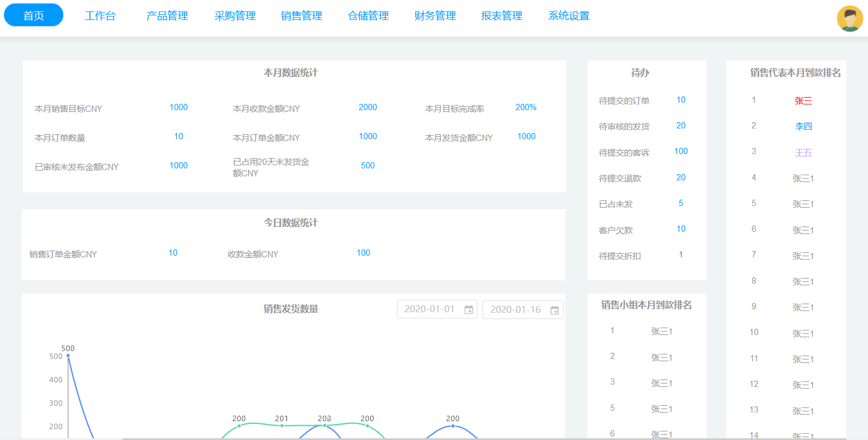Click rank 3 sales rep 王五
Screen dimensions: 868x440
[x=803, y=153]
